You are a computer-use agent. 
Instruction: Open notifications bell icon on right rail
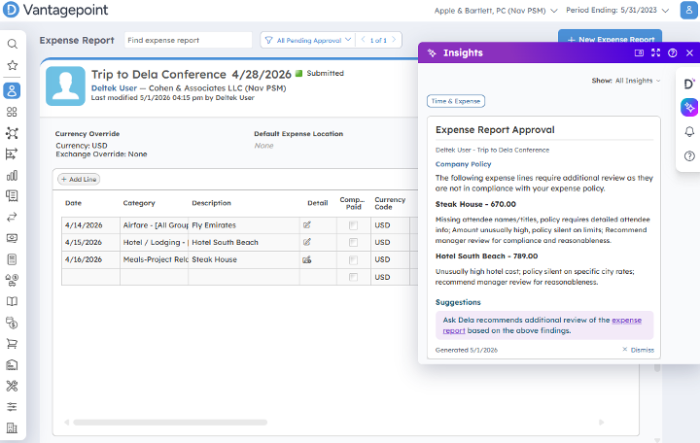(x=689, y=132)
